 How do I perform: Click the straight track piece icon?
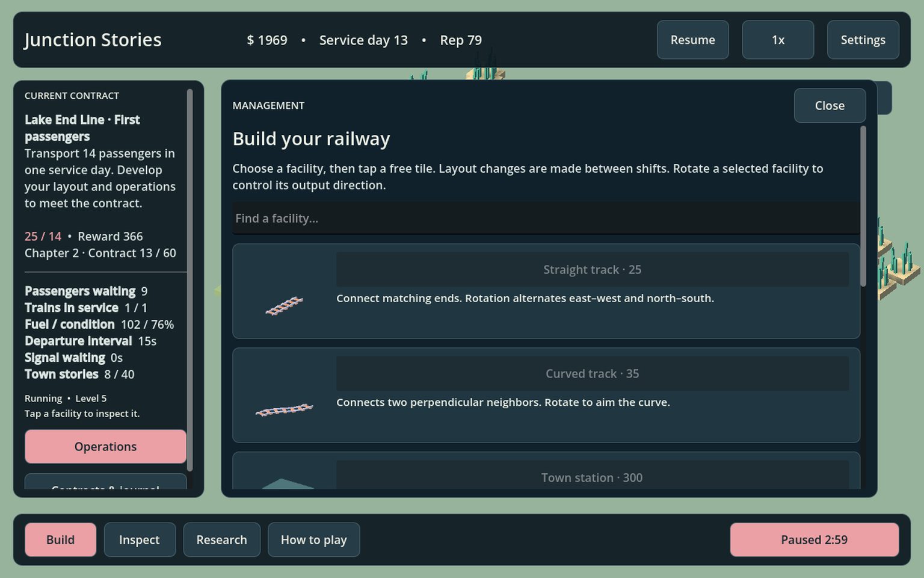point(285,306)
